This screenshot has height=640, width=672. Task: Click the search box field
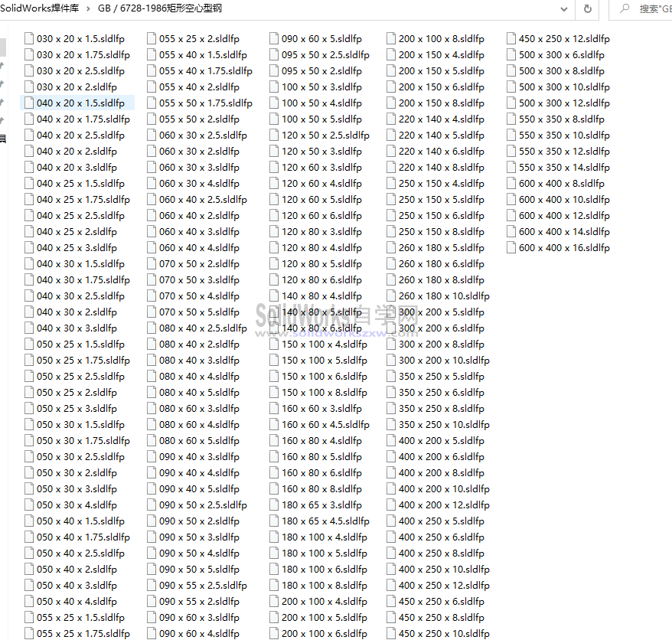coord(641,9)
